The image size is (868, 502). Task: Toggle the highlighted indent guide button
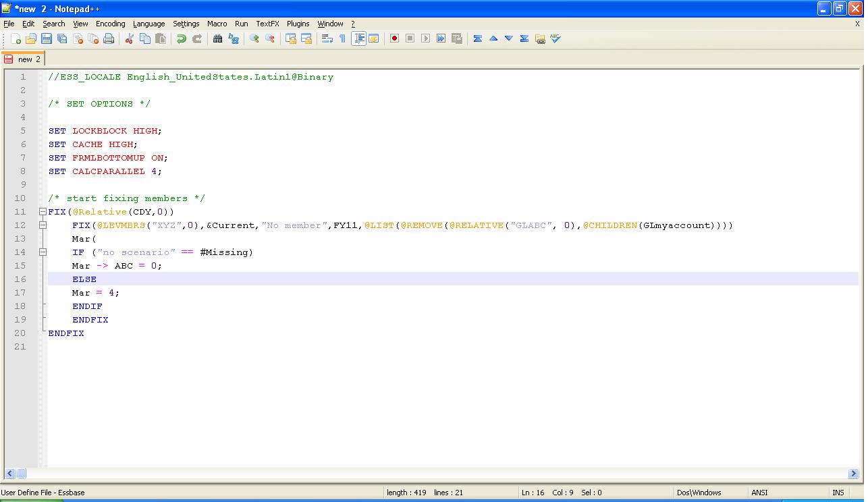(x=358, y=38)
